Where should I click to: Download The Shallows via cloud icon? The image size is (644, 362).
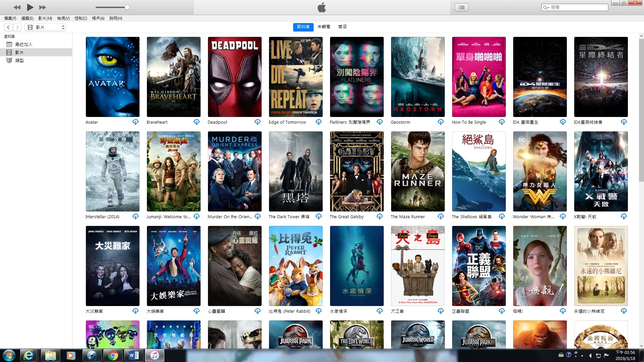pyautogui.click(x=502, y=217)
